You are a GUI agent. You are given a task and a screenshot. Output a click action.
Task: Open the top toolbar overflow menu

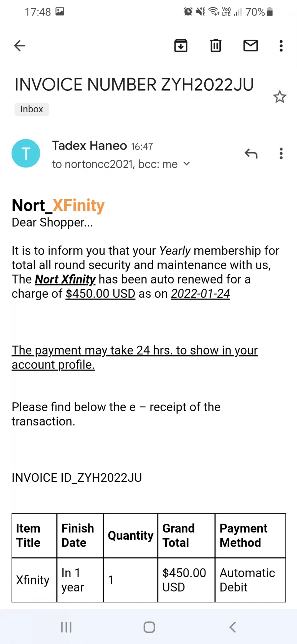tap(281, 46)
